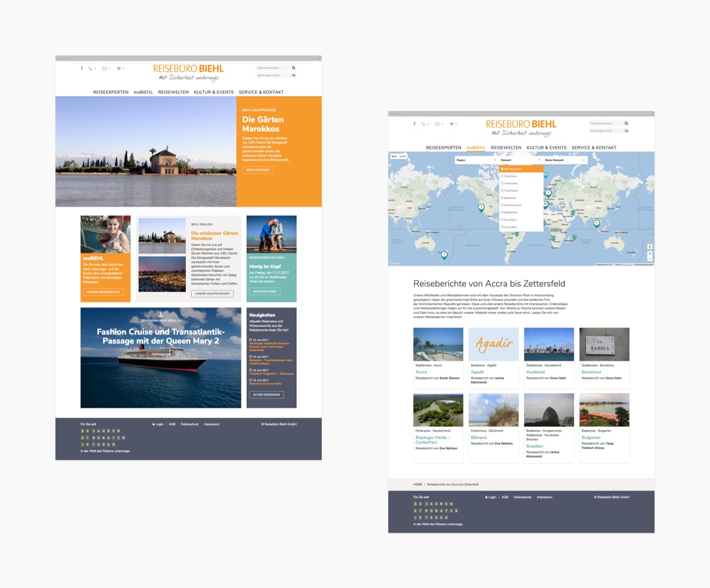Open Impressum link in left window footer
The width and height of the screenshot is (710, 588).
click(x=211, y=424)
